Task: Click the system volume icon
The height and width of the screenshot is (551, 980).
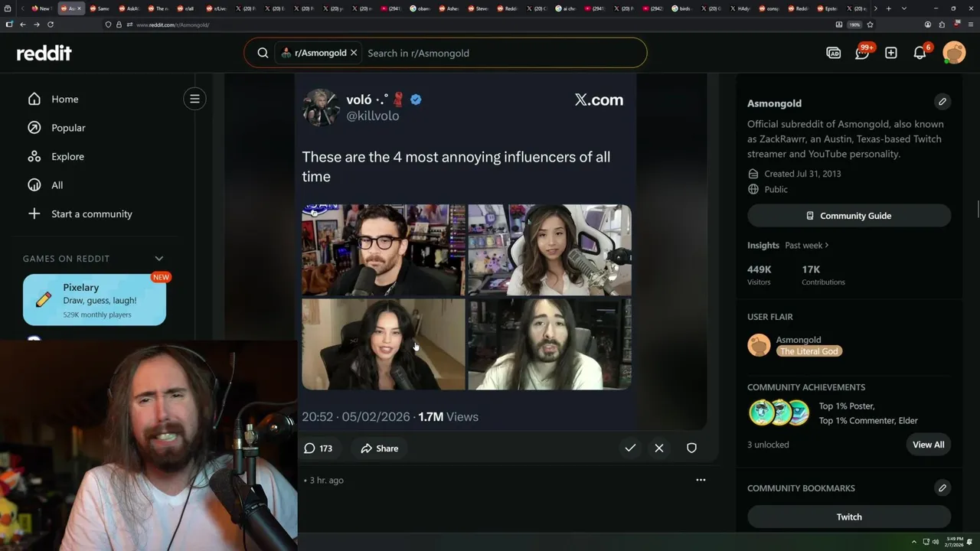Action: tap(936, 542)
